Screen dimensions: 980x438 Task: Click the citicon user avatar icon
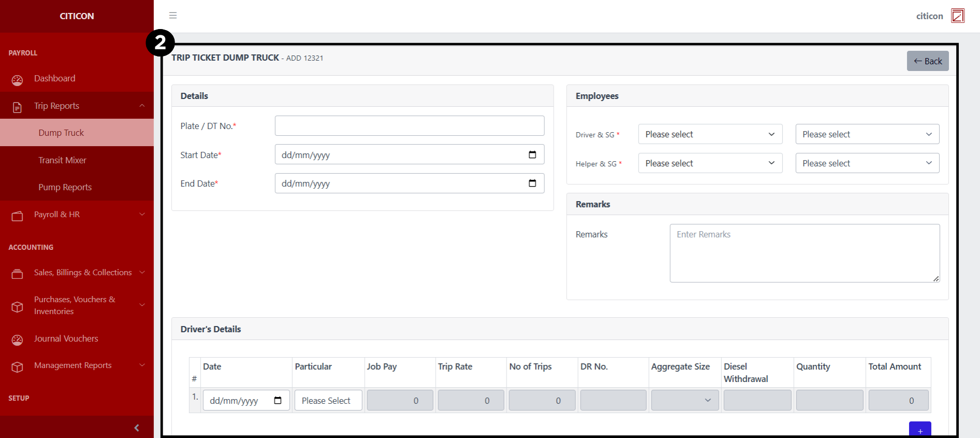(958, 16)
